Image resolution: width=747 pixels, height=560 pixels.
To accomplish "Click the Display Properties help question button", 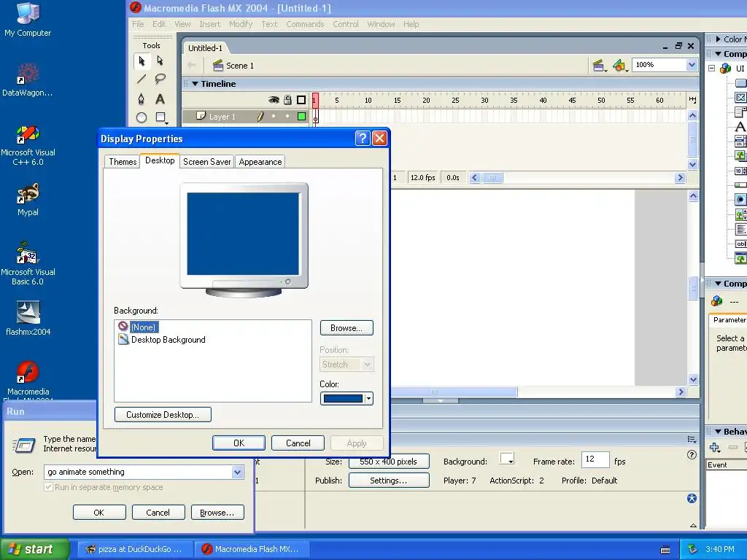I will (x=363, y=139).
